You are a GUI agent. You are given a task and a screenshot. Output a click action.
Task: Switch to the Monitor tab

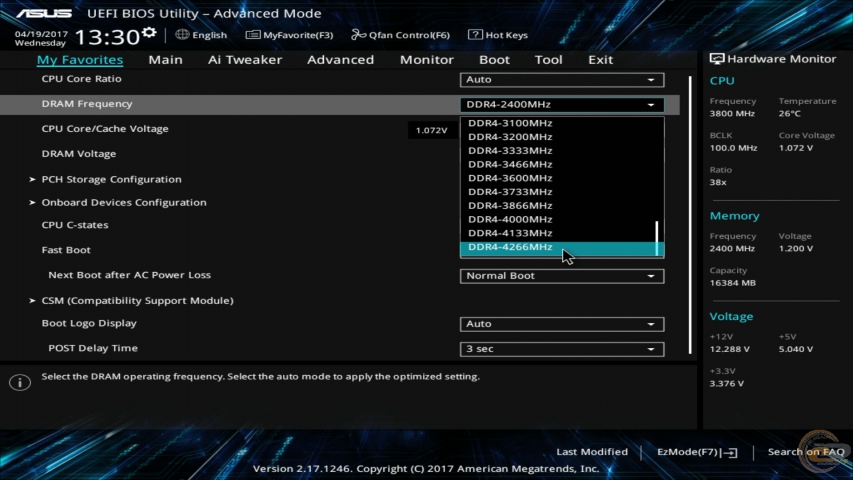point(426,60)
